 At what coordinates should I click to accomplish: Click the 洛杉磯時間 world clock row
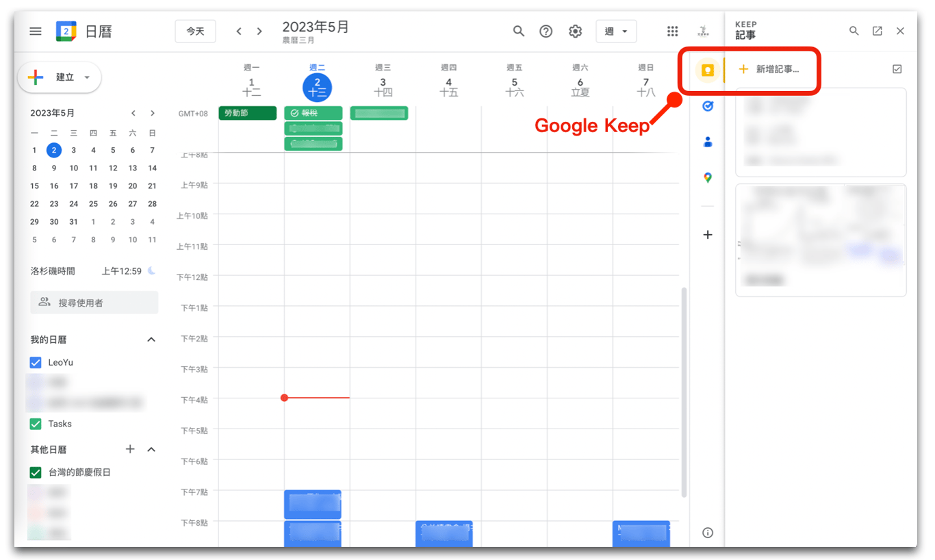[x=94, y=271]
